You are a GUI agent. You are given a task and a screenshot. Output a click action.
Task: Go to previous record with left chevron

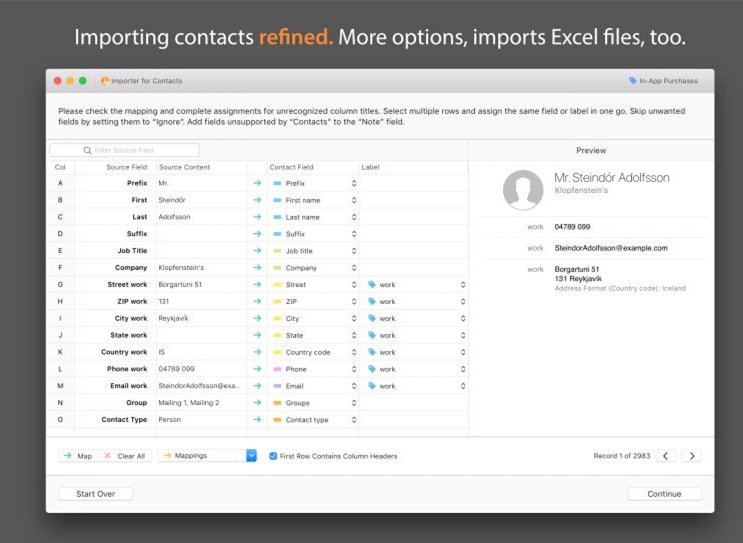tap(666, 456)
